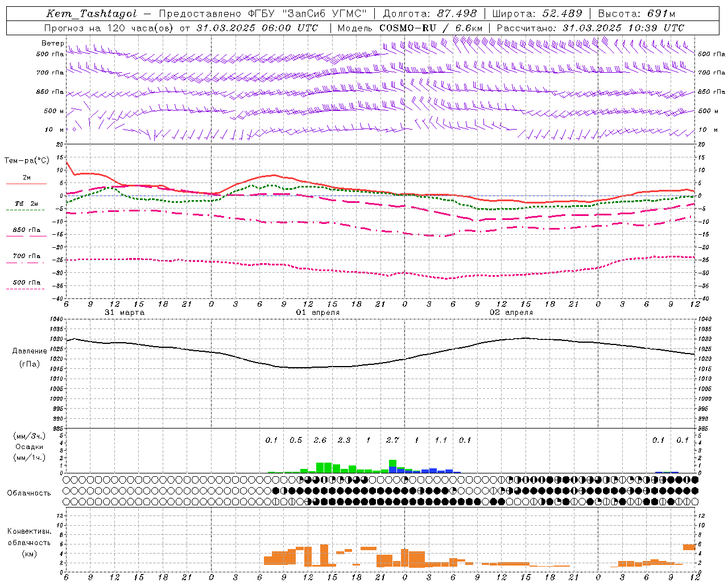The height and width of the screenshot is (582, 728).
Task: Click the 0.5 precipitation total
Action: click(296, 440)
